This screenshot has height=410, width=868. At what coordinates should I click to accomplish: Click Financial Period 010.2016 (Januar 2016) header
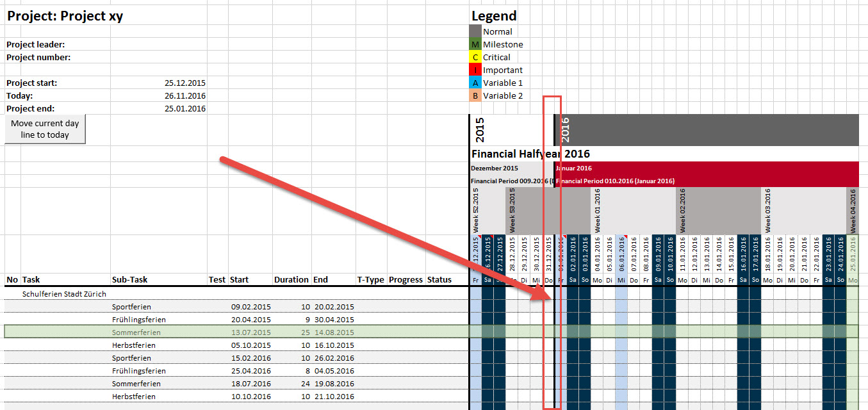(615, 181)
